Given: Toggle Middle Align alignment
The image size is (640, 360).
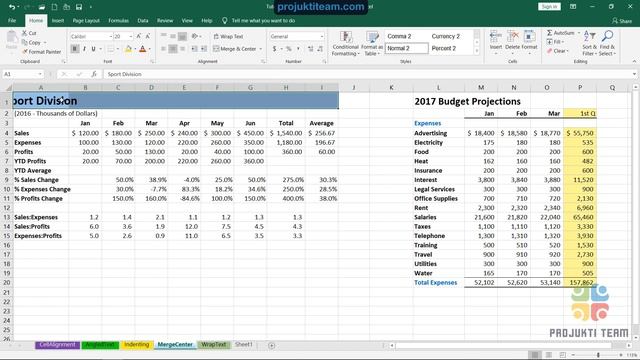Looking at the screenshot, I should pos(173,36).
